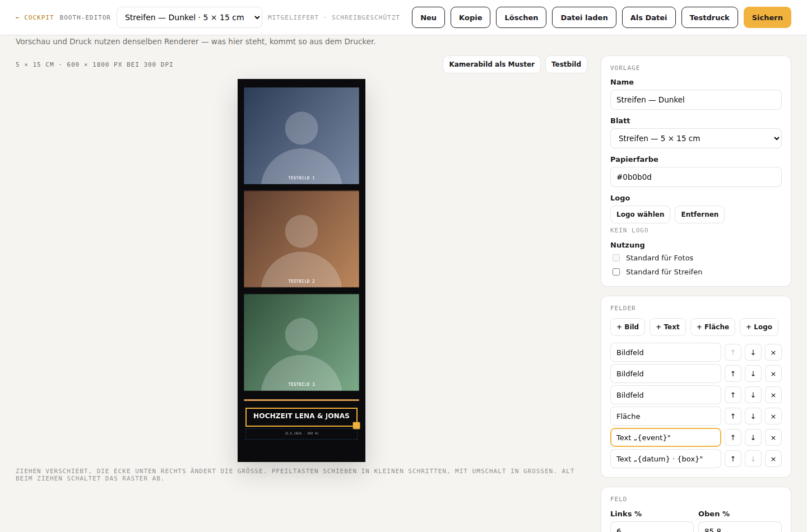Add a Text field
The image size is (807, 532).
click(667, 327)
